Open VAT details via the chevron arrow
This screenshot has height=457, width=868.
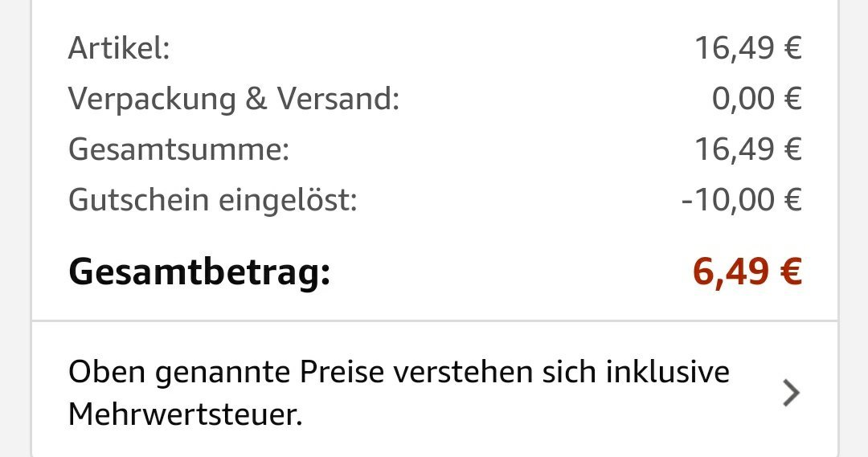coord(792,393)
